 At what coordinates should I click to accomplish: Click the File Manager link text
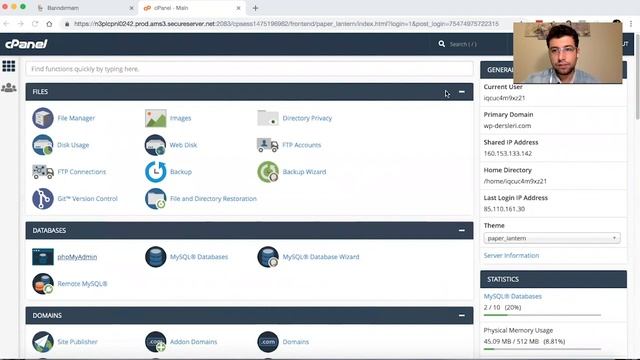pyautogui.click(x=76, y=118)
